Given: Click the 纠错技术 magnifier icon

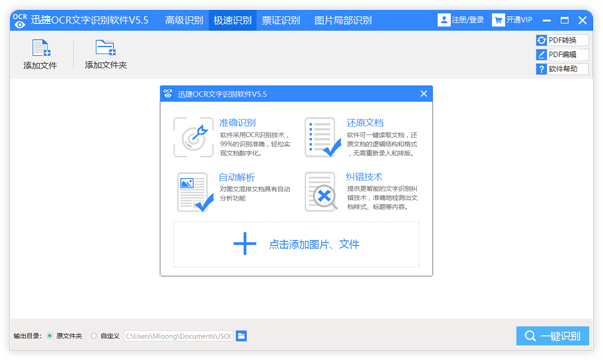Looking at the screenshot, I should coord(321,192).
